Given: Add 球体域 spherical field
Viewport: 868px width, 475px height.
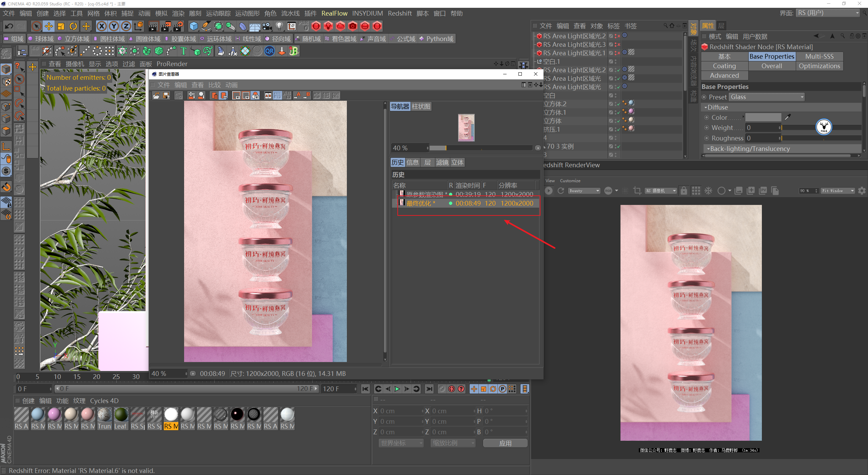Looking at the screenshot, I should 41,39.
